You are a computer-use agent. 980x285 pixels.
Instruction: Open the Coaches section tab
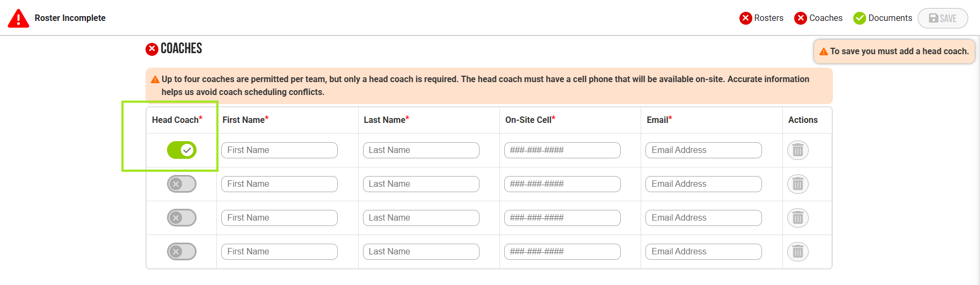[x=825, y=18]
